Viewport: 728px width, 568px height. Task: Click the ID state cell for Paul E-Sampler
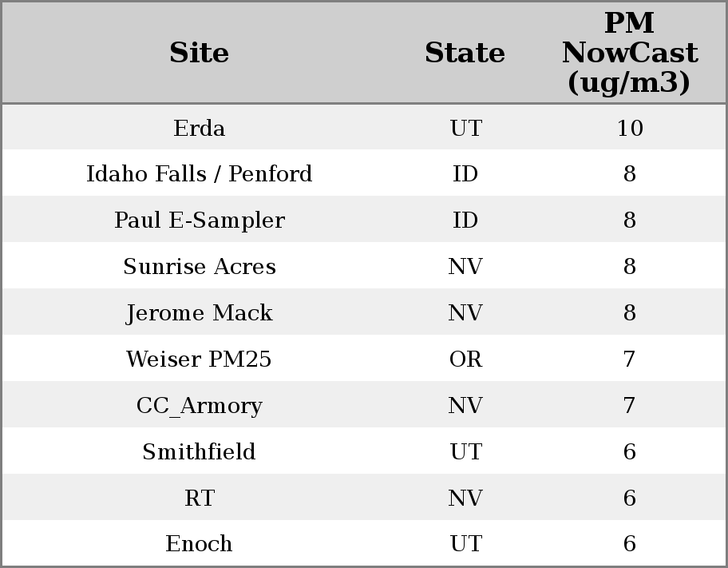[465, 220]
